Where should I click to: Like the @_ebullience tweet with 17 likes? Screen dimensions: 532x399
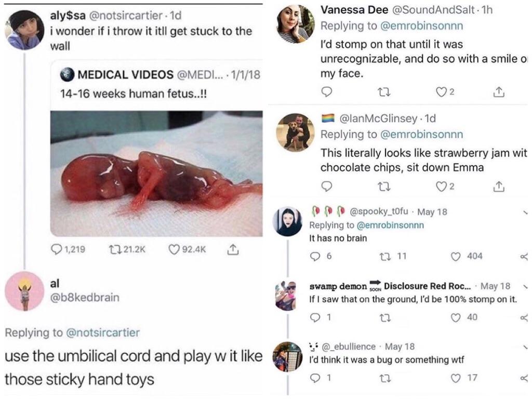tap(456, 377)
